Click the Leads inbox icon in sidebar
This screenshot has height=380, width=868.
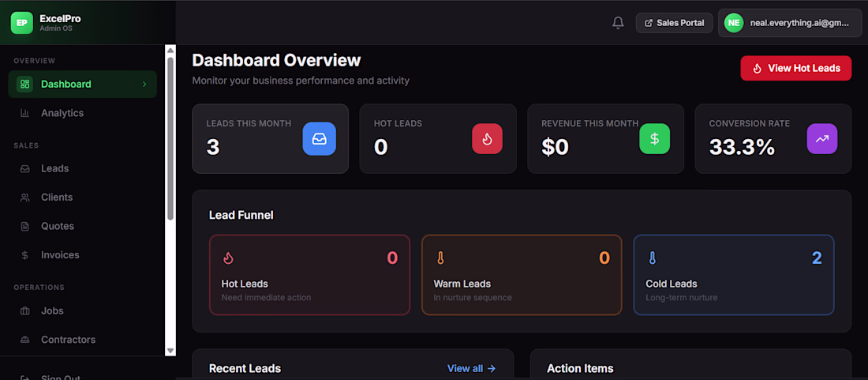click(x=24, y=168)
